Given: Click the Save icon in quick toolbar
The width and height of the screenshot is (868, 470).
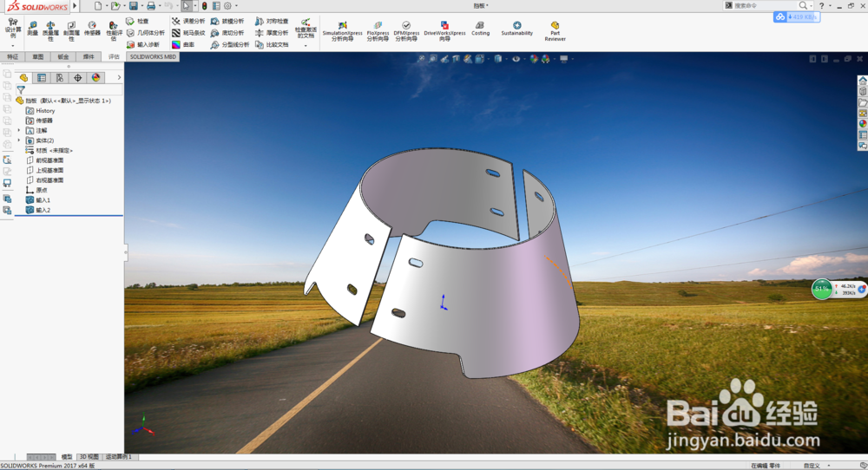Looking at the screenshot, I should pos(134,6).
